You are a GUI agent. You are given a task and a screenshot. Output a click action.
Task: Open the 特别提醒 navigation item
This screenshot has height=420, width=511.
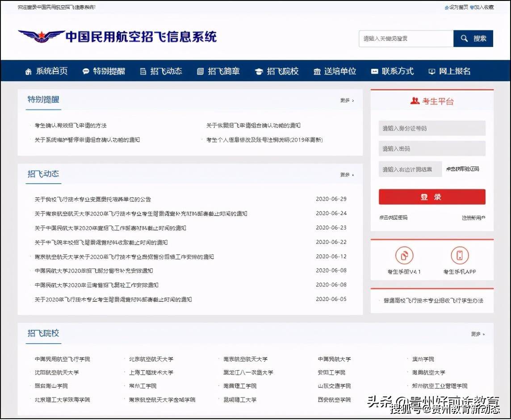(104, 71)
